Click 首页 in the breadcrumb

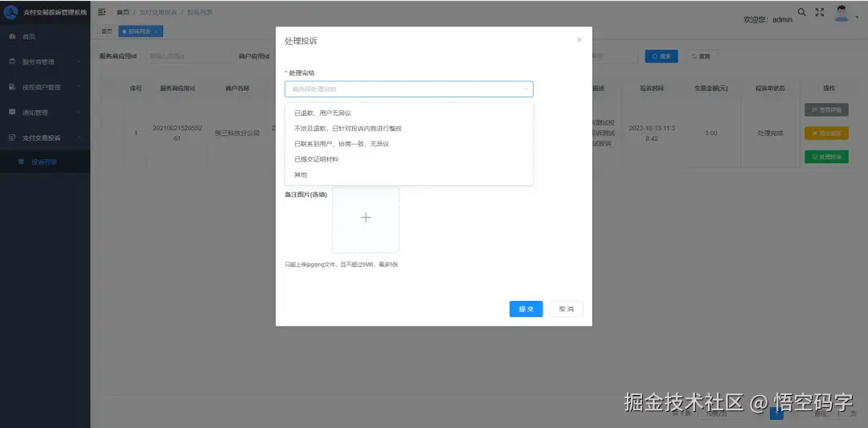123,11
